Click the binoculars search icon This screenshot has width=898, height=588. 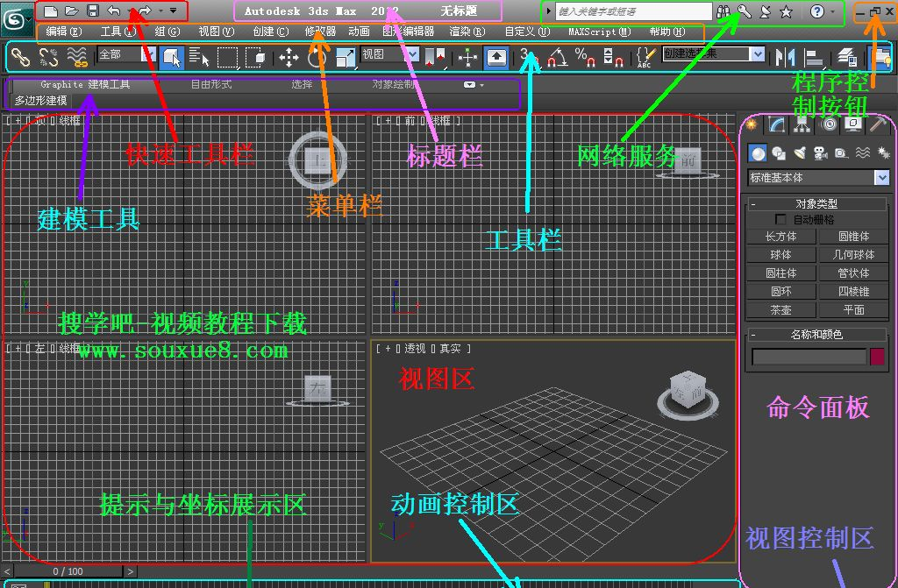(x=723, y=11)
